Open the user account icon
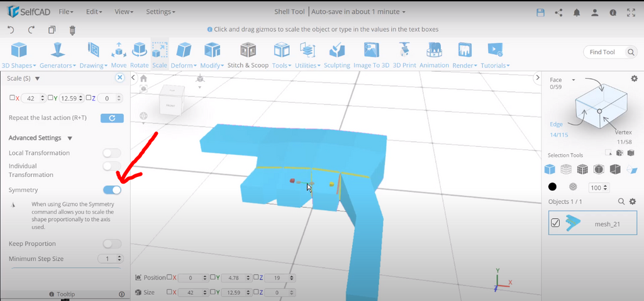This screenshot has height=301, width=644. pyautogui.click(x=595, y=13)
